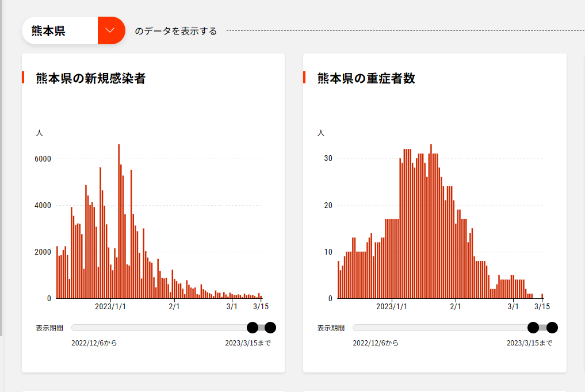Click the のデータを表示する label
Viewport: 585px width, 392px height.
click(x=175, y=31)
